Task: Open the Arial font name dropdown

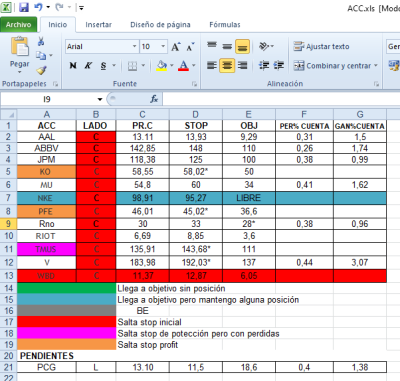Action: pyautogui.click(x=134, y=46)
